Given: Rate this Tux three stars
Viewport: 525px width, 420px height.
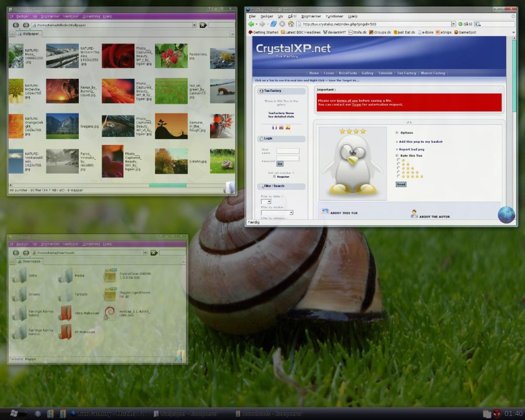Looking at the screenshot, I should [x=398, y=168].
